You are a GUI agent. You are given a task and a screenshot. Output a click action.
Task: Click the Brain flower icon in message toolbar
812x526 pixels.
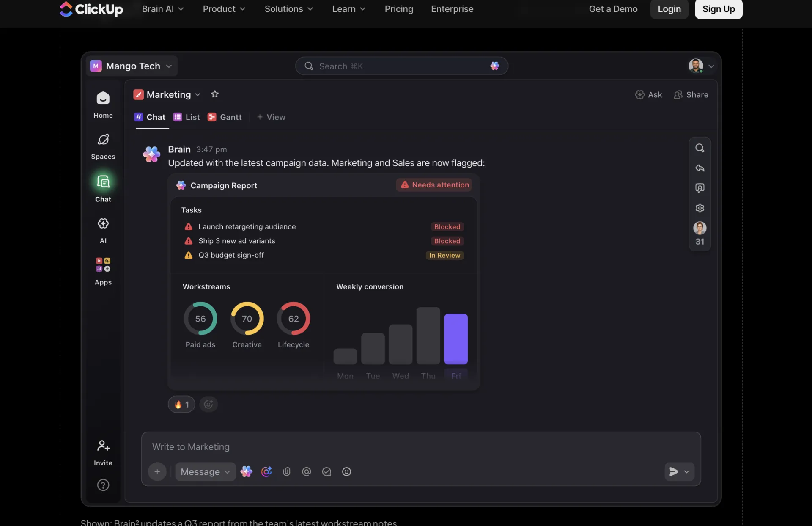pos(247,471)
